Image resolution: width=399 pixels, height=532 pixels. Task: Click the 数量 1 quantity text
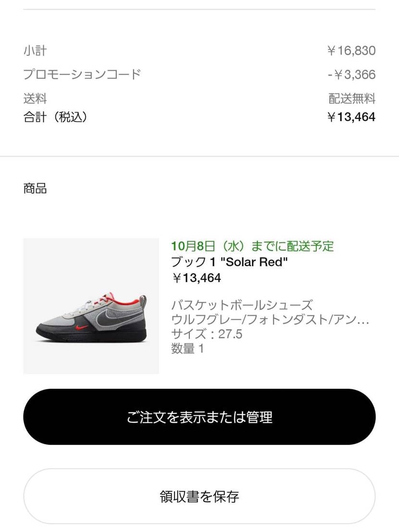(187, 348)
